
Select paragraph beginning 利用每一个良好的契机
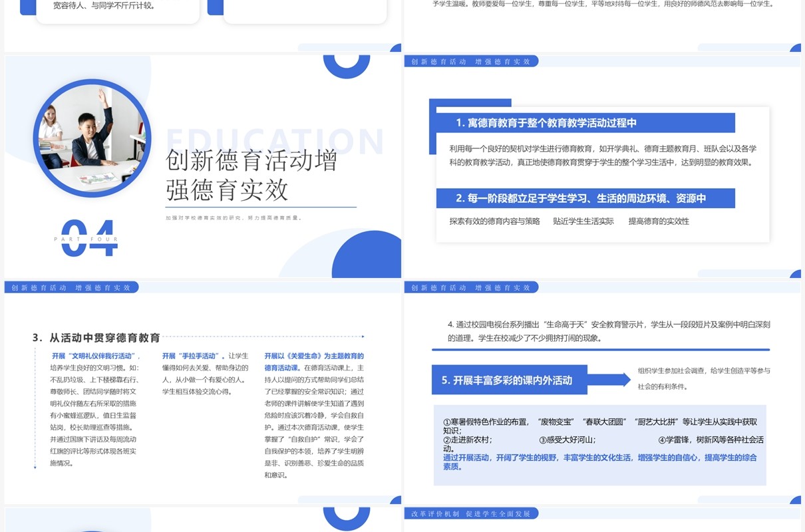coord(602,155)
